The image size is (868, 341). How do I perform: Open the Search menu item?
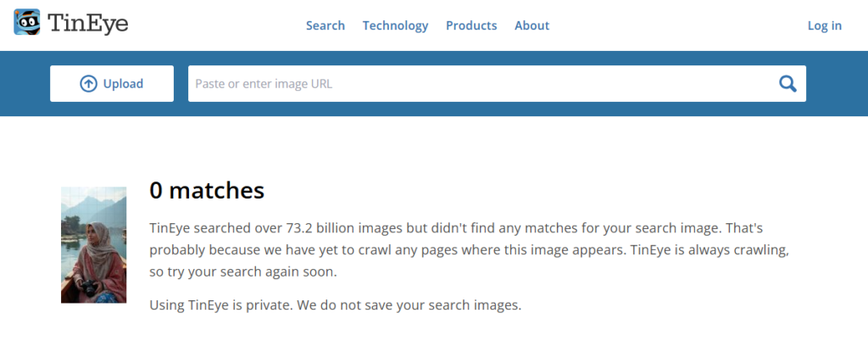coord(325,25)
